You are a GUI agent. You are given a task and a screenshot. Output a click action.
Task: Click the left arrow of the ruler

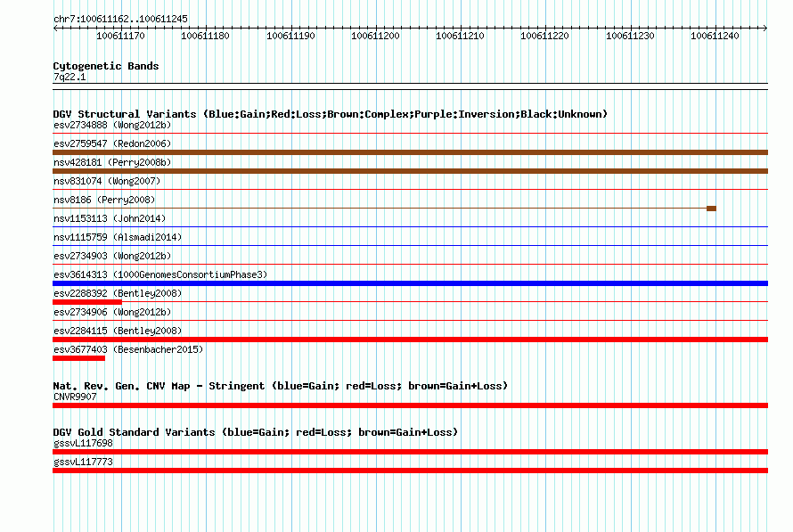(x=55, y=29)
